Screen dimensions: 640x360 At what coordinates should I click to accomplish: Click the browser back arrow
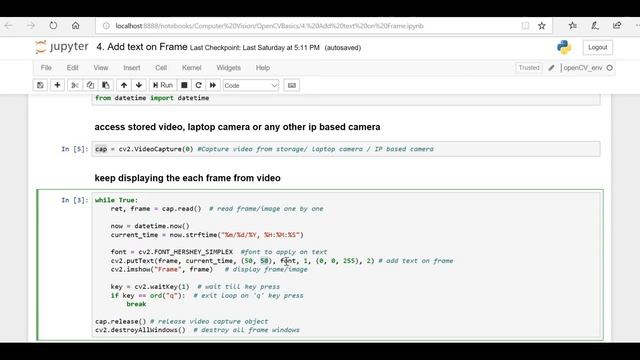coord(9,26)
